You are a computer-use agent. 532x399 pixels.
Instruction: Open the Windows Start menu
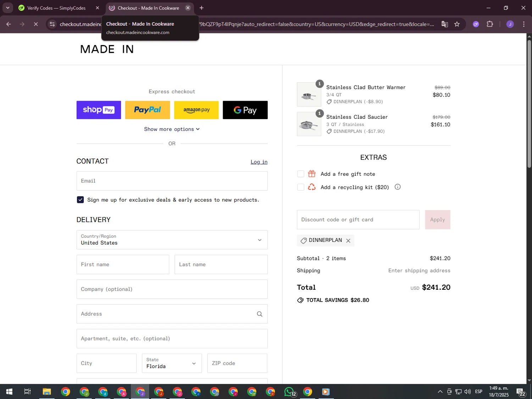tap(9, 392)
